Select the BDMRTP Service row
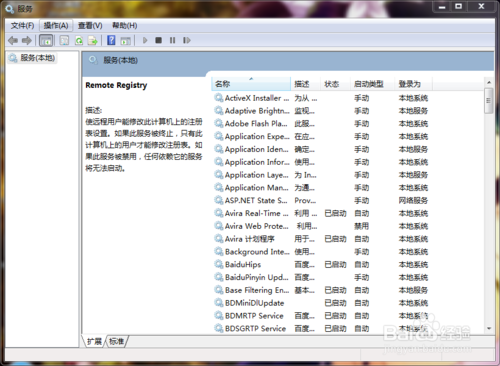This screenshot has width=500, height=366. point(321,316)
